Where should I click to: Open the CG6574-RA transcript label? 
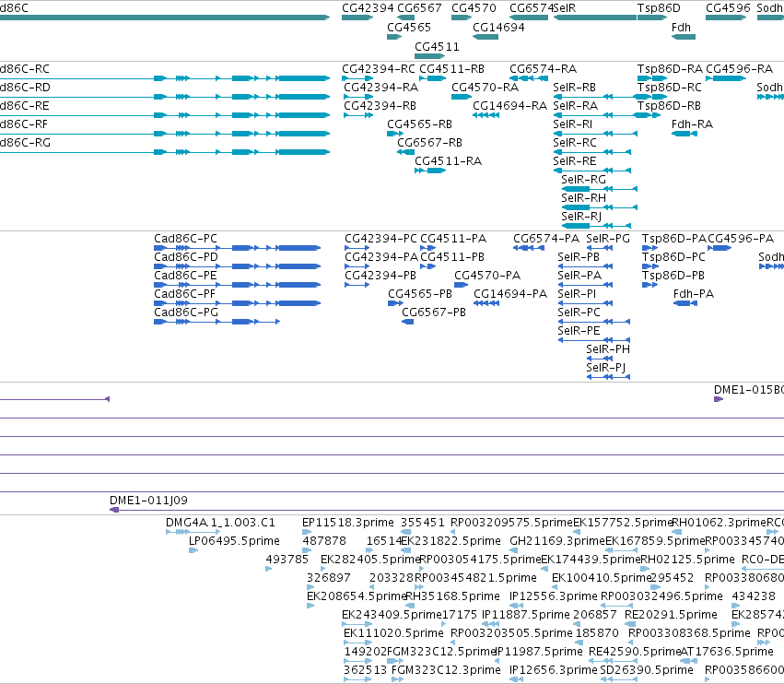543,69
